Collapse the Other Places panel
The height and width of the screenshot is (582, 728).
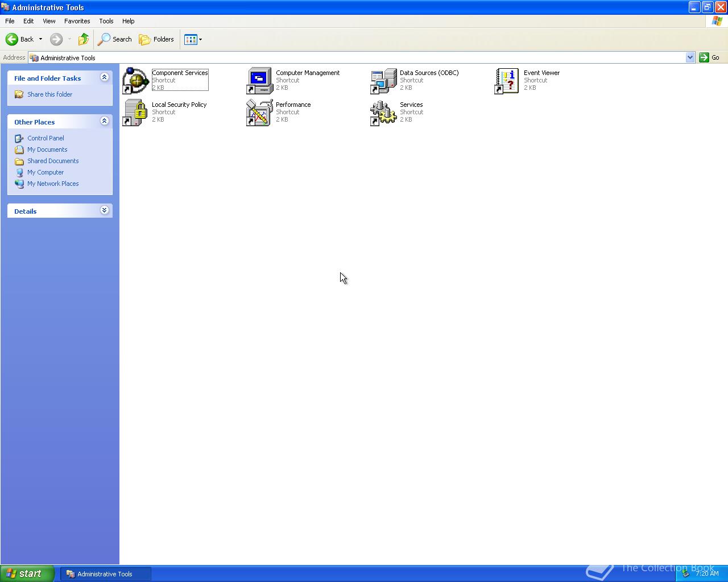[x=104, y=121]
